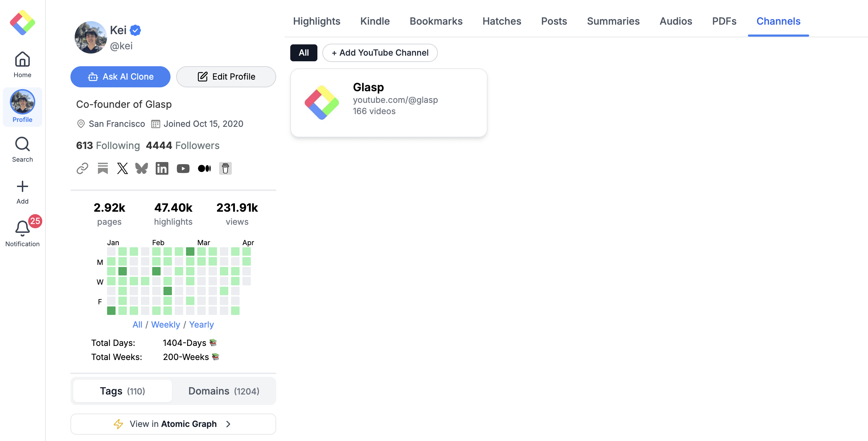Click the Yearly activity view link
Viewport: 868px width, 441px height.
(x=201, y=324)
